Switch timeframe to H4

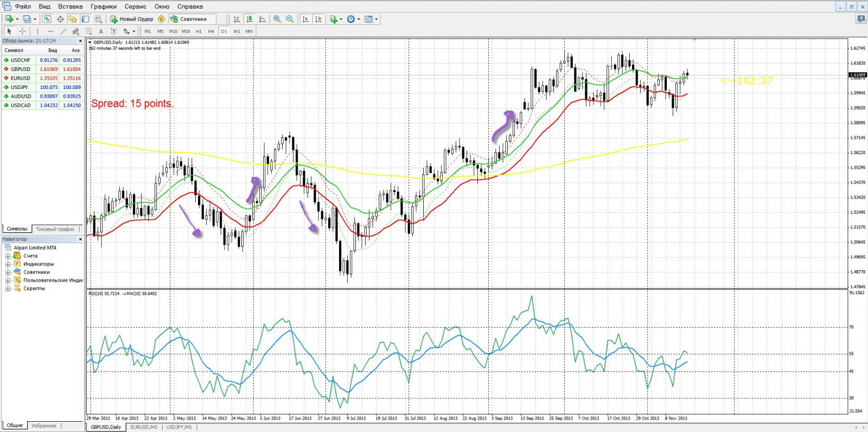click(x=211, y=31)
